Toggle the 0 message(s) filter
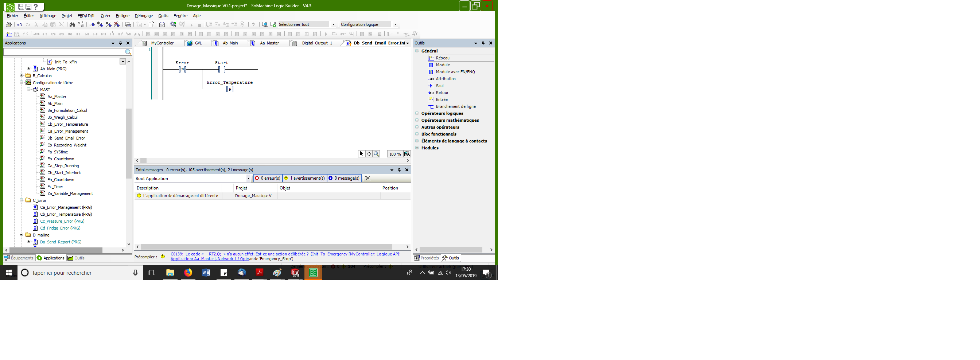Image resolution: width=980 pixels, height=360 pixels. coord(344,178)
